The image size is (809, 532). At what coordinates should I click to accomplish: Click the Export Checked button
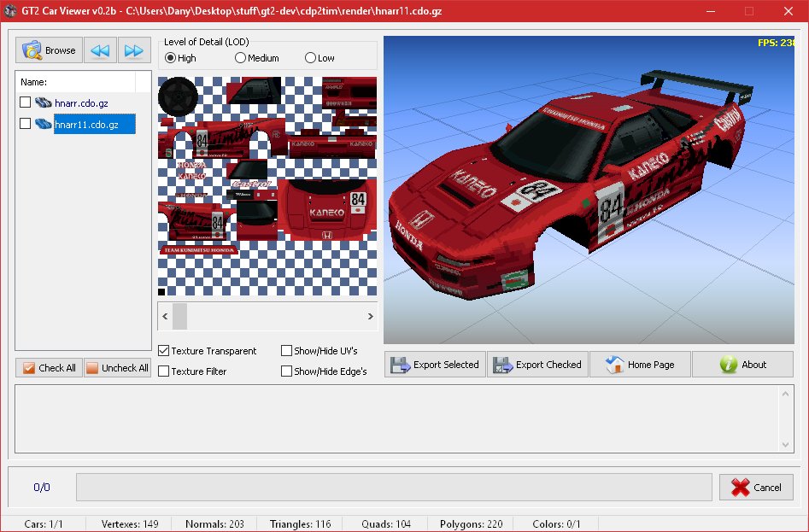point(537,365)
